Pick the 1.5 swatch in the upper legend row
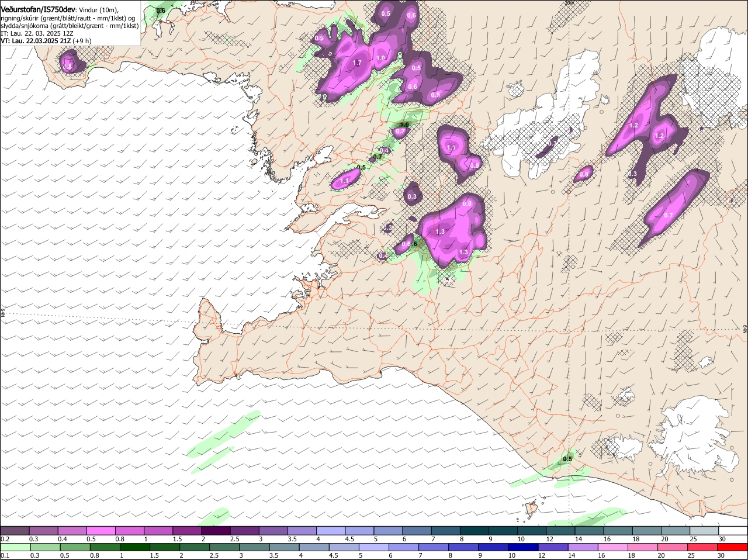Screen dimensions: 748x560 pyautogui.click(x=186, y=530)
